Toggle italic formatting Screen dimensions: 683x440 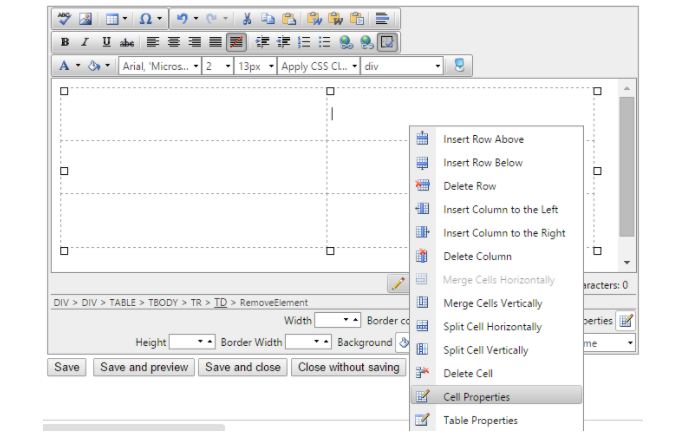coord(85,42)
